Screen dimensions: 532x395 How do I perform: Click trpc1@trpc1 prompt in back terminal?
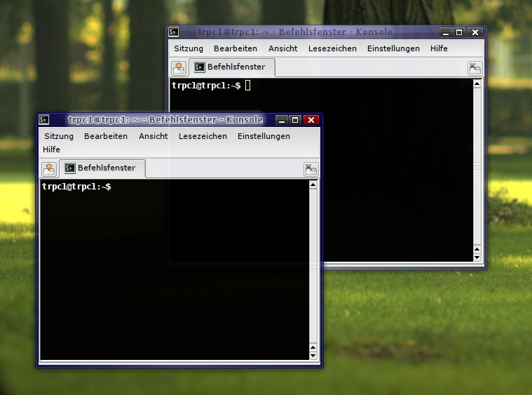click(206, 86)
